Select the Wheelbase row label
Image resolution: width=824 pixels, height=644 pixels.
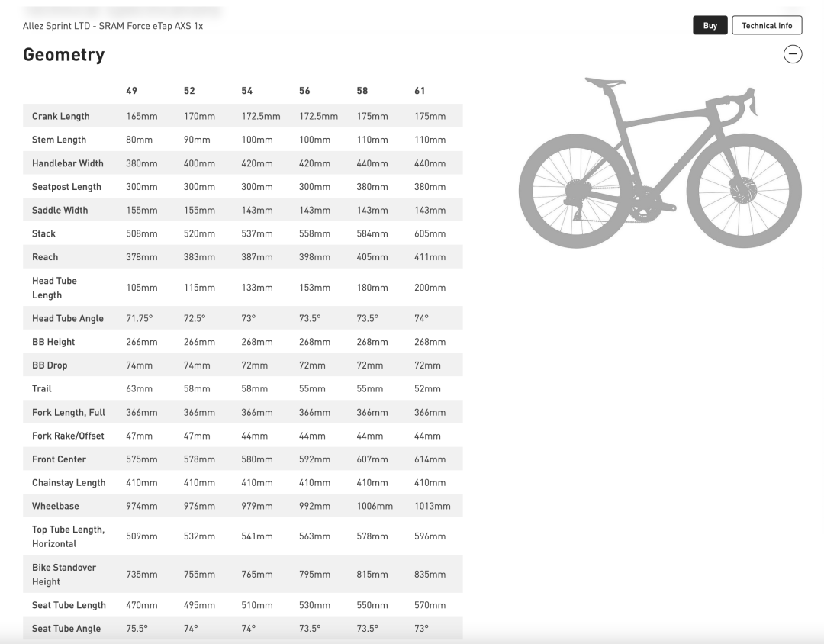click(x=55, y=506)
